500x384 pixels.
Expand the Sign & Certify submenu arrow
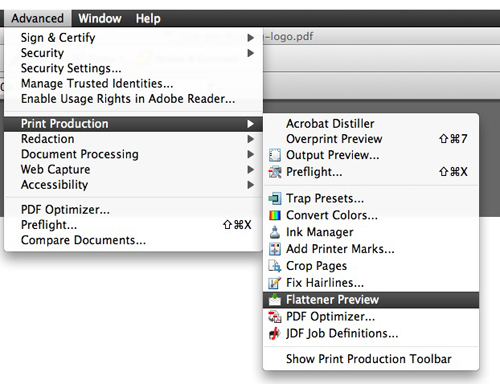251,38
